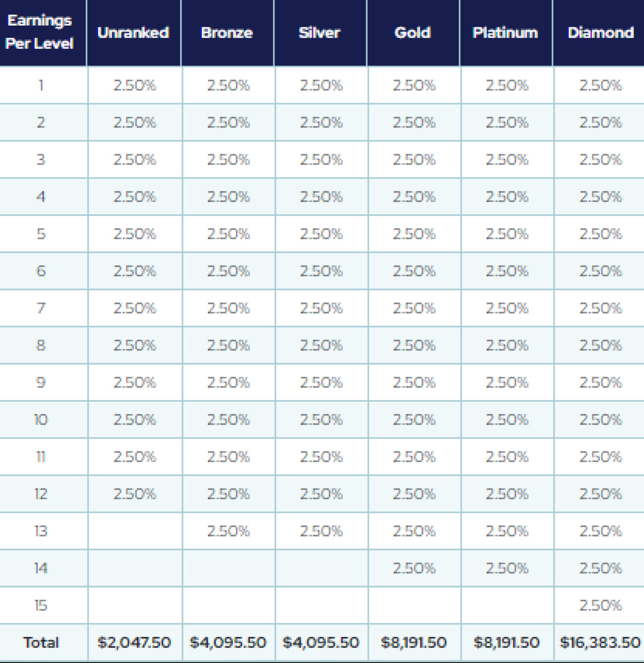Click Gold's 2.50% value at level 14
Viewport: 644px width, 663px height.
(414, 568)
